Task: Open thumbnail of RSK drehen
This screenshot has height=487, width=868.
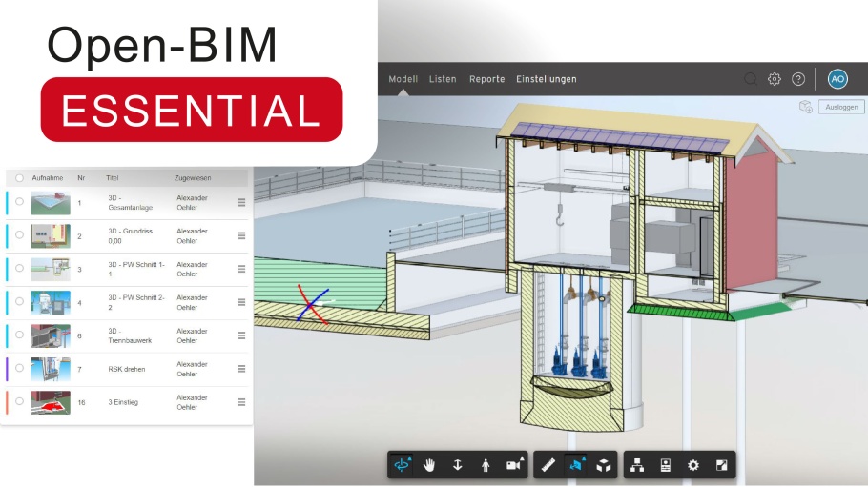Action: pyautogui.click(x=51, y=369)
